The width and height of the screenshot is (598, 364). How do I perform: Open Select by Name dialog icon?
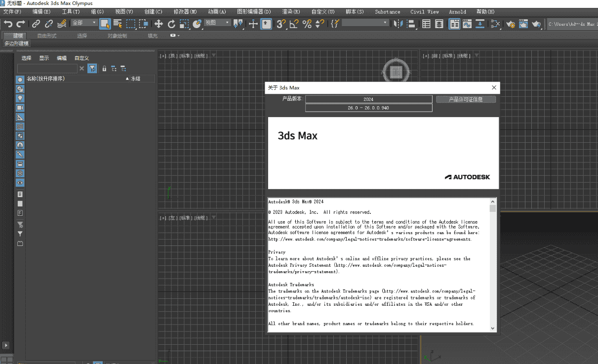118,23
